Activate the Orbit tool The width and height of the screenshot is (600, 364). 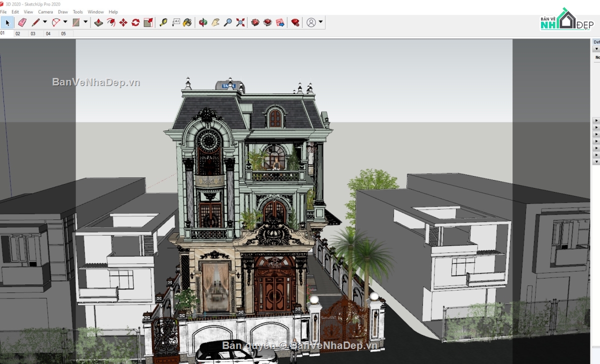(x=202, y=22)
